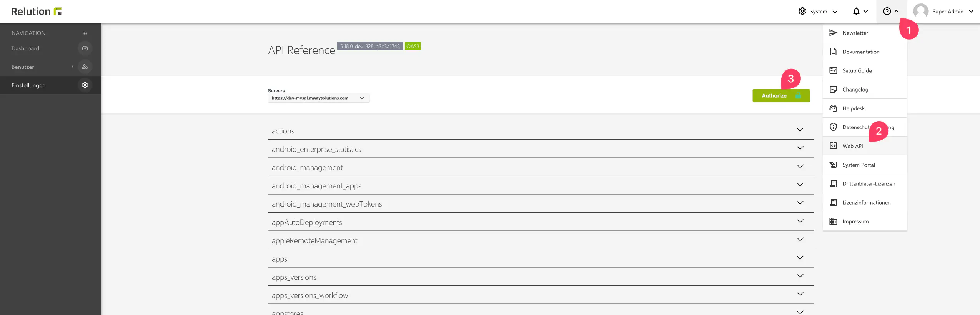Open the system organization dropdown

[818, 12]
